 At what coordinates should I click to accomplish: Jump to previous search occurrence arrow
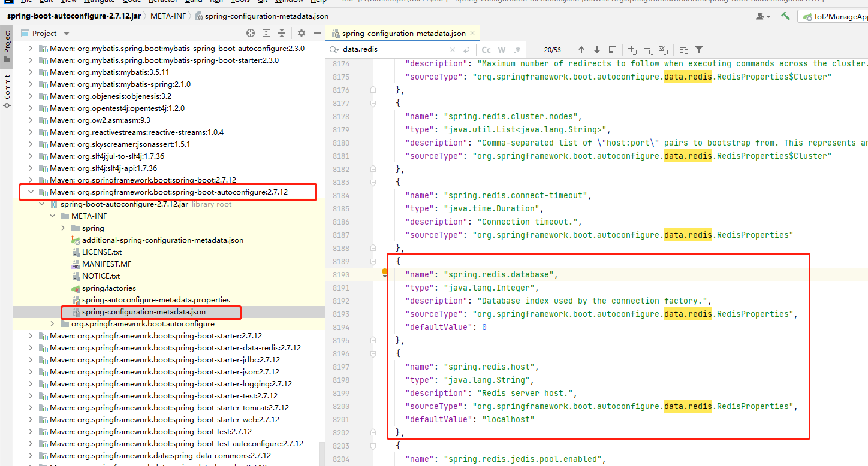tap(581, 50)
